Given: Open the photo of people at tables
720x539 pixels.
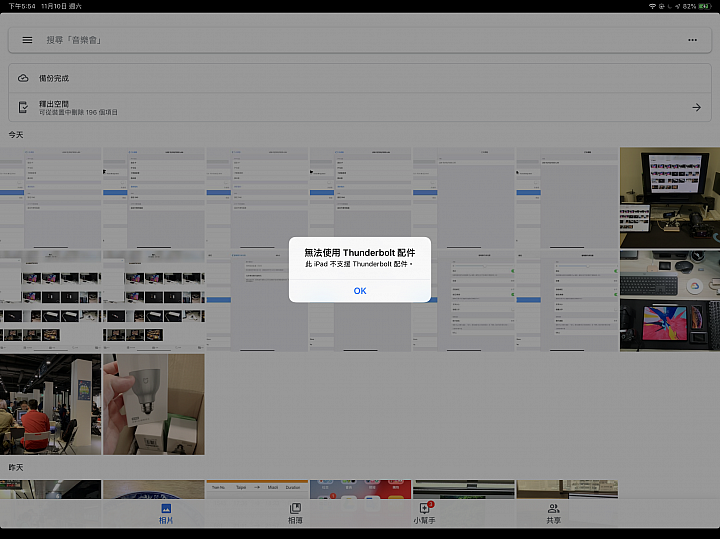Looking at the screenshot, I should point(51,404).
